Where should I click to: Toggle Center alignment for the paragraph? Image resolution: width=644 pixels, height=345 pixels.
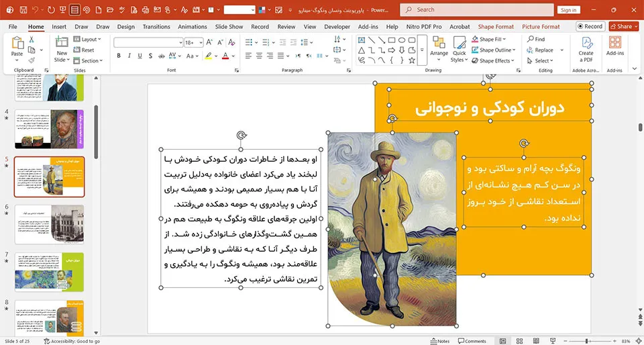(x=259, y=56)
